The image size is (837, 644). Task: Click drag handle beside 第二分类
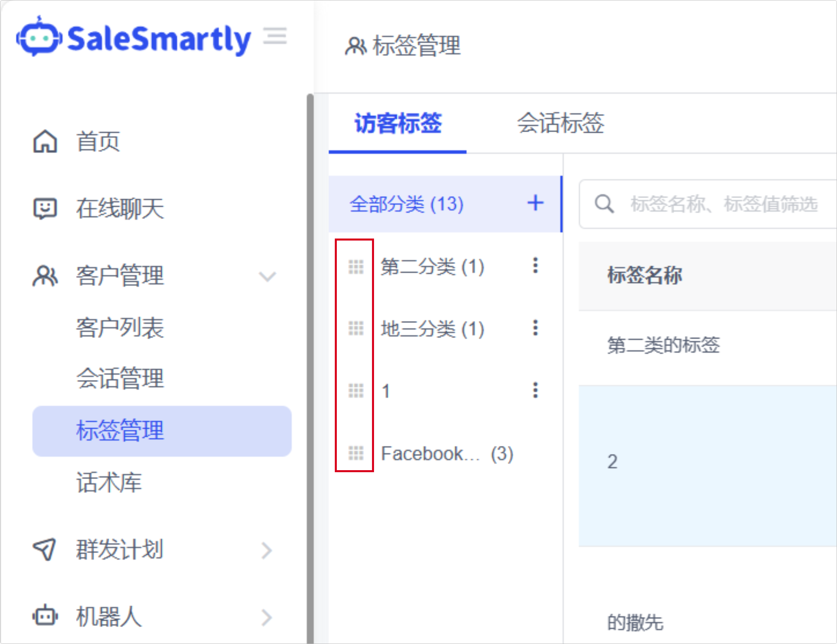coord(356,267)
